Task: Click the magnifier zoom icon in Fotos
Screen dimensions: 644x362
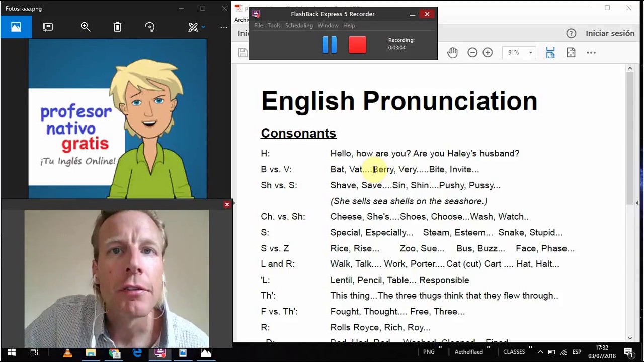Action: click(x=86, y=27)
